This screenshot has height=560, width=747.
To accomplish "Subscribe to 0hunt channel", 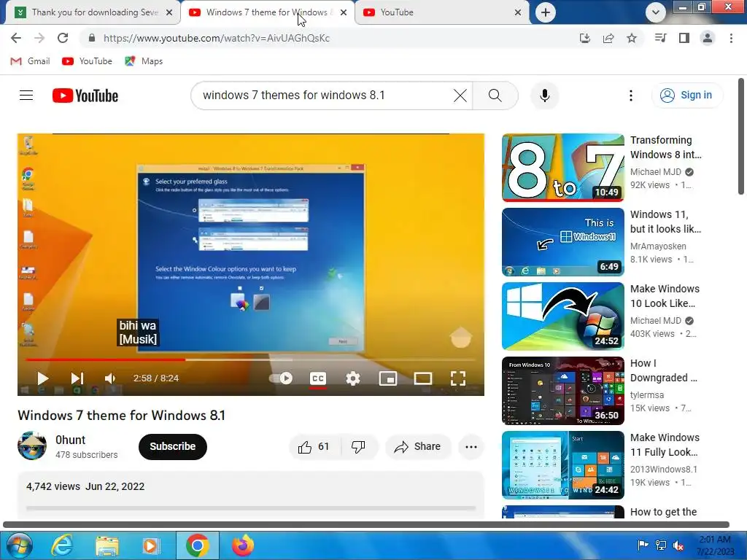I will [x=172, y=447].
